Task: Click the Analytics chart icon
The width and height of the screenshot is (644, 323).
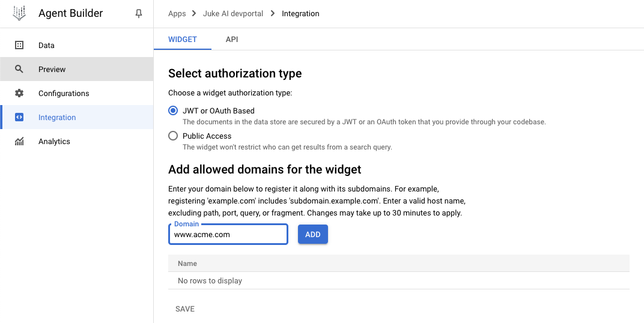Action: click(19, 141)
